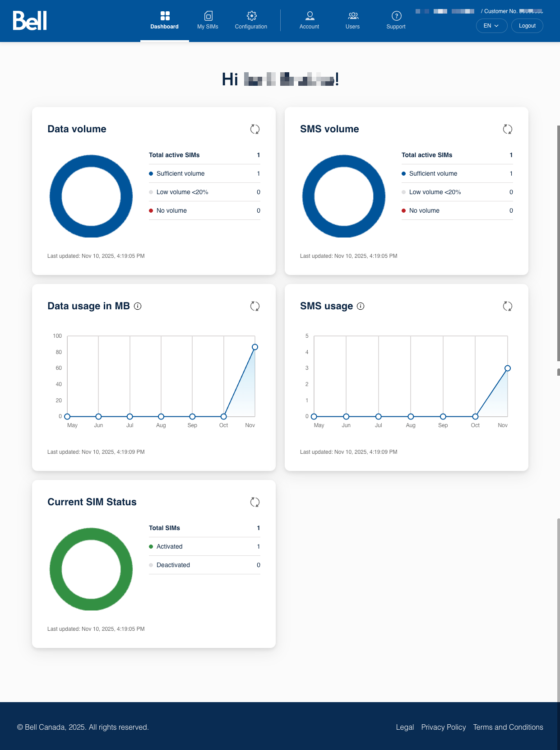Image resolution: width=560 pixels, height=750 pixels.
Task: Refresh the Current SIM Status card
Action: click(x=255, y=502)
